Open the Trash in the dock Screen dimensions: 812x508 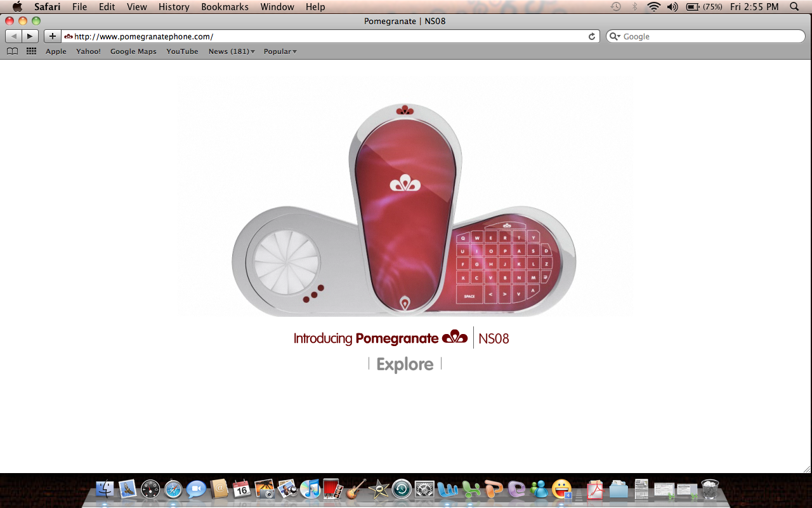pyautogui.click(x=709, y=489)
